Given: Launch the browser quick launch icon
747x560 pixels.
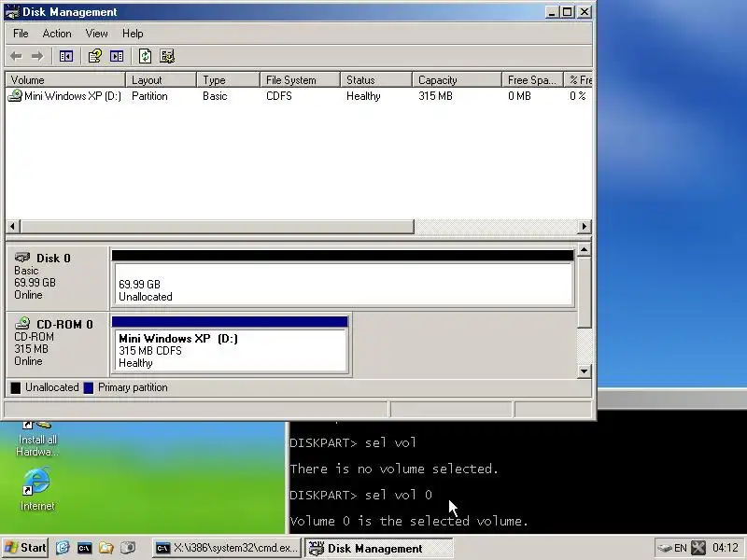Looking at the screenshot, I should [63, 548].
